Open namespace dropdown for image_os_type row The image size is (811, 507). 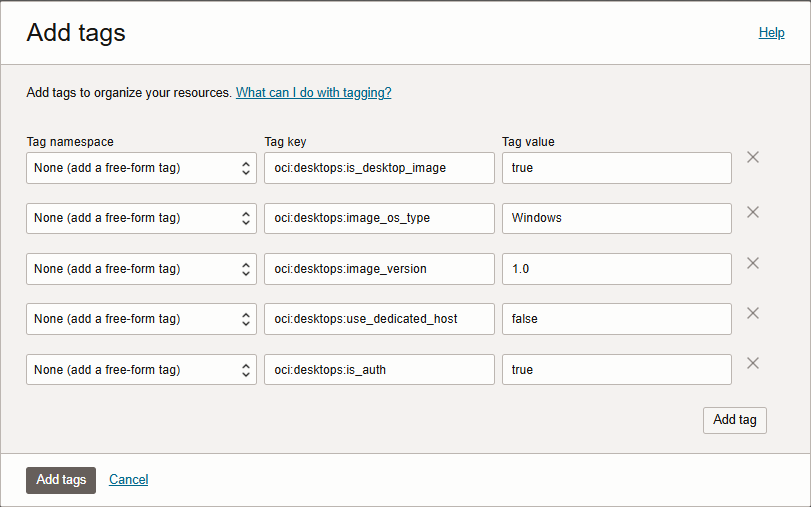[141, 218]
